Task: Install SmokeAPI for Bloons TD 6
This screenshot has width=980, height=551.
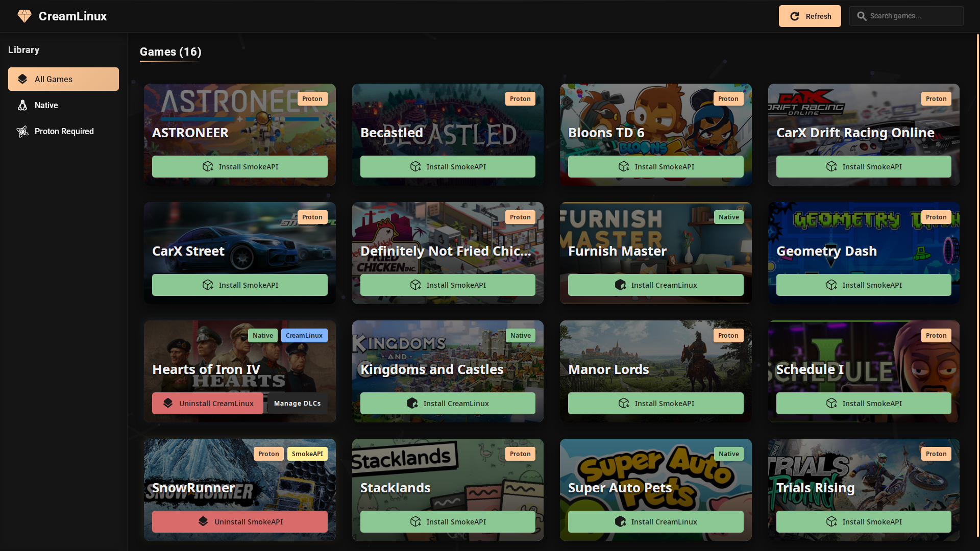Action: tap(655, 166)
